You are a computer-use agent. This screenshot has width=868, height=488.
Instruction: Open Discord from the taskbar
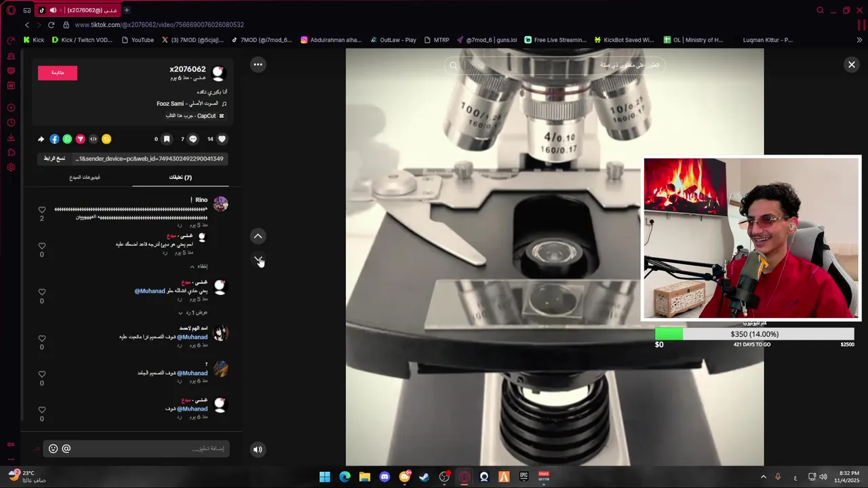coord(384,477)
